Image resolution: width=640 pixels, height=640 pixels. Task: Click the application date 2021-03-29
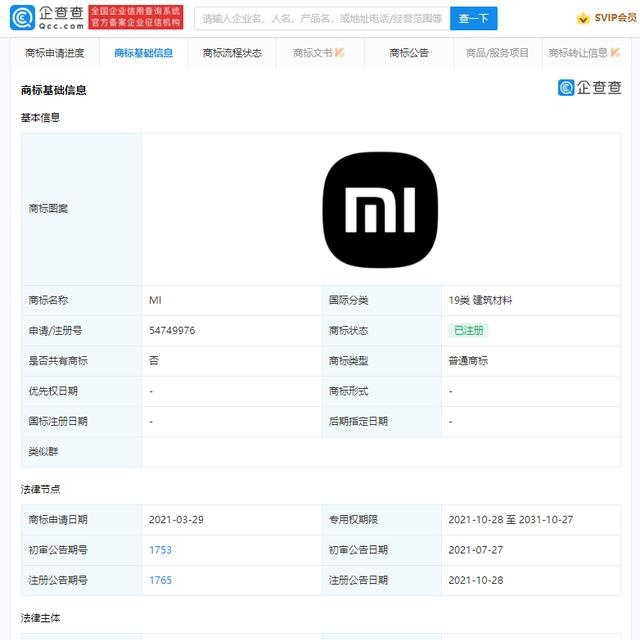pos(176,520)
